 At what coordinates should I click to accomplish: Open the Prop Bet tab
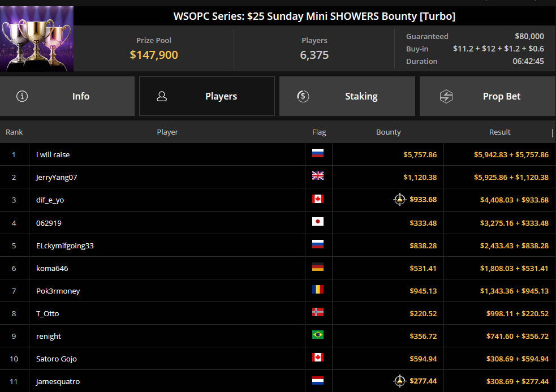pos(488,96)
